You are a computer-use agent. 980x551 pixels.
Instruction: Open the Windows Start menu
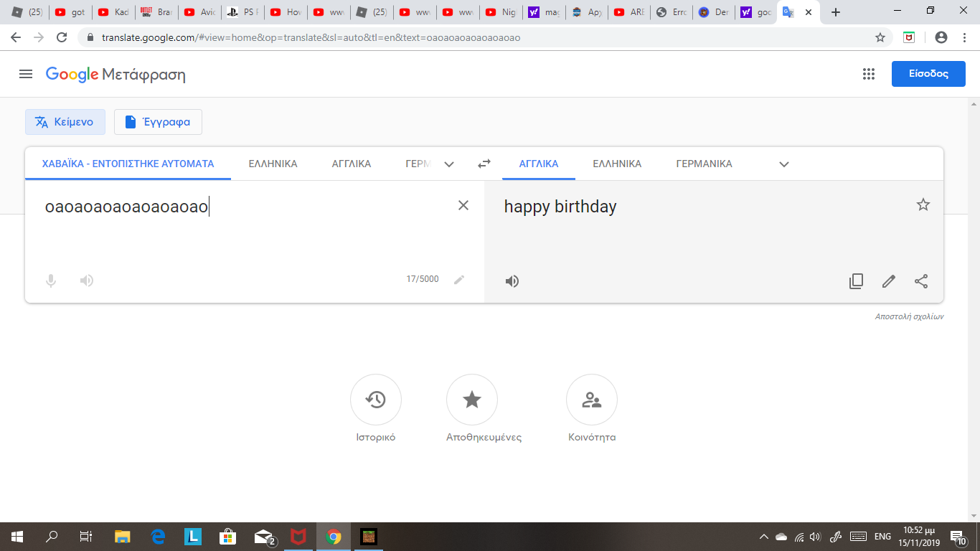click(x=17, y=536)
